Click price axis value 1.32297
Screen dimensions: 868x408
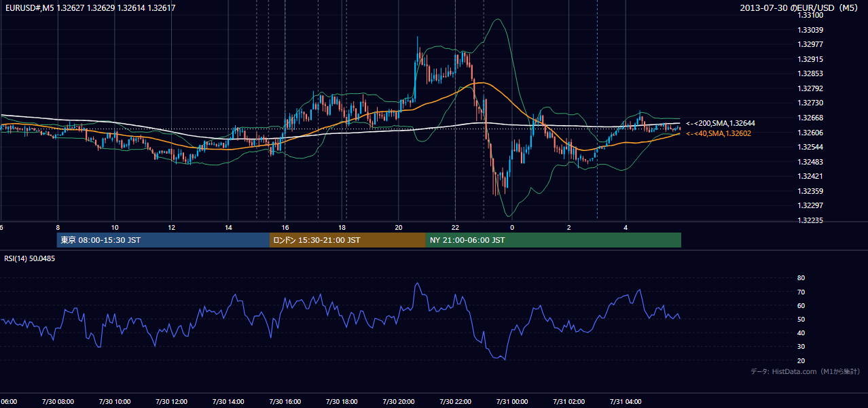click(810, 205)
